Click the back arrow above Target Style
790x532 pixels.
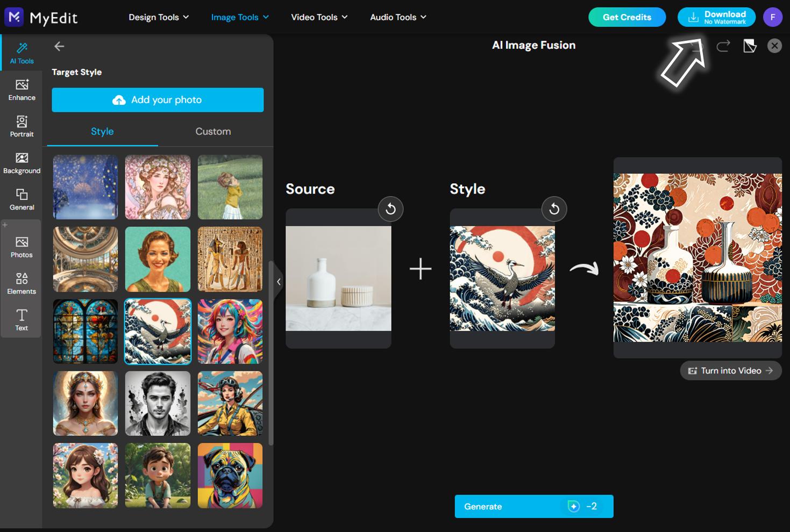tap(59, 46)
